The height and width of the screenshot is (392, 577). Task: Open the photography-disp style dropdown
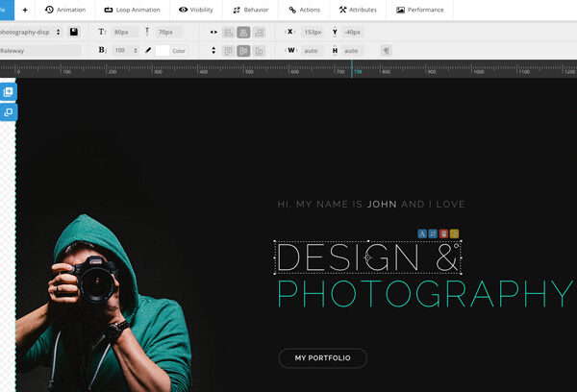pos(31,32)
